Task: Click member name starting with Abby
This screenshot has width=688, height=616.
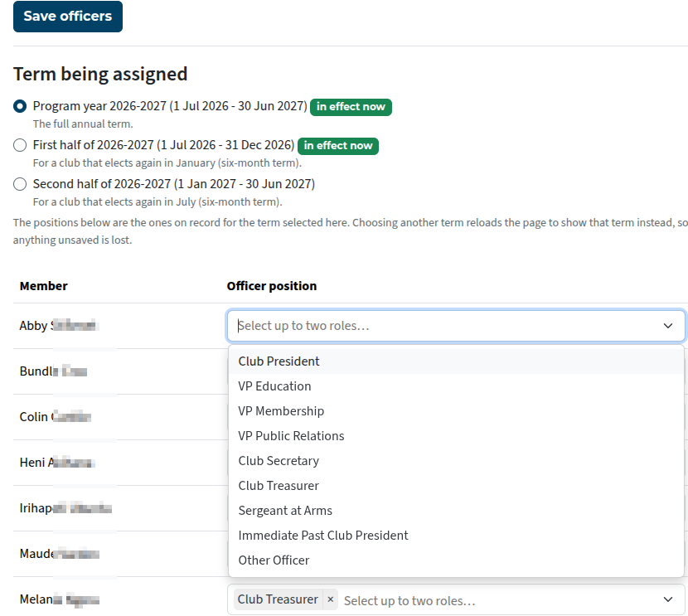Action: tap(59, 326)
